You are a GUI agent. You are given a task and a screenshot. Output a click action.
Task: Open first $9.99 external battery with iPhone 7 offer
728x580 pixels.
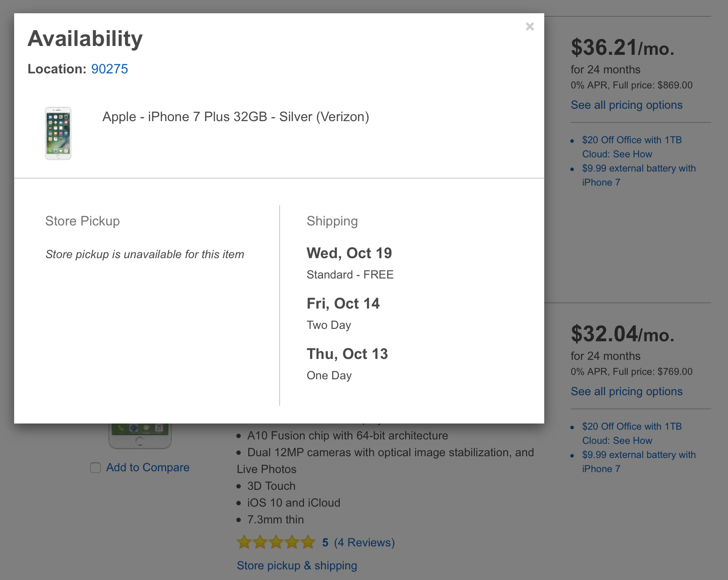coord(638,175)
